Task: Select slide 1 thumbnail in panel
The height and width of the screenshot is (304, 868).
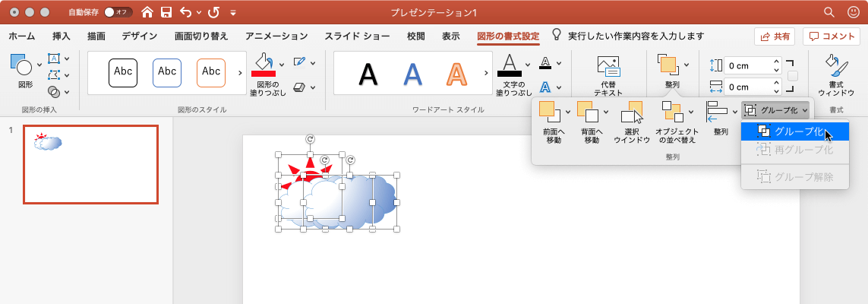Action: pyautogui.click(x=91, y=164)
